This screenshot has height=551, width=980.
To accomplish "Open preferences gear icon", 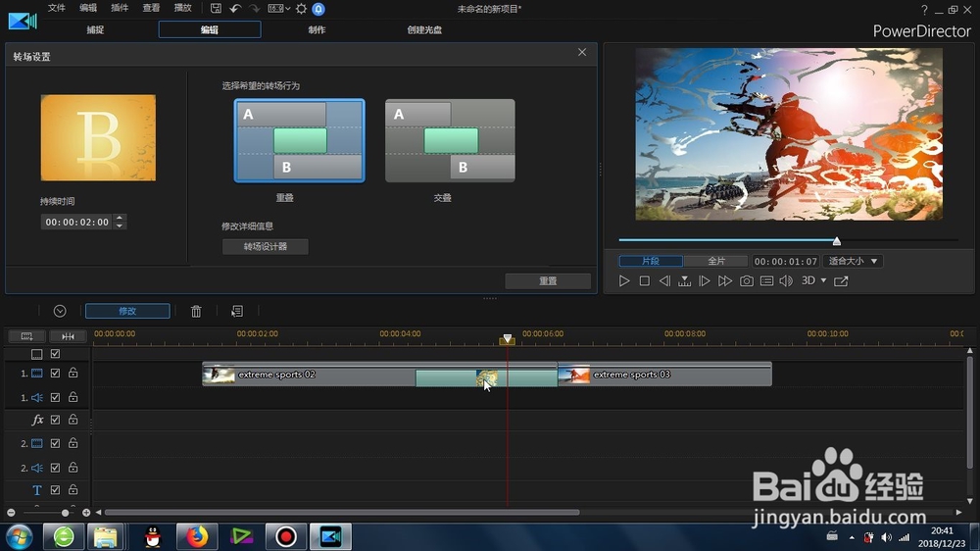I will [301, 9].
